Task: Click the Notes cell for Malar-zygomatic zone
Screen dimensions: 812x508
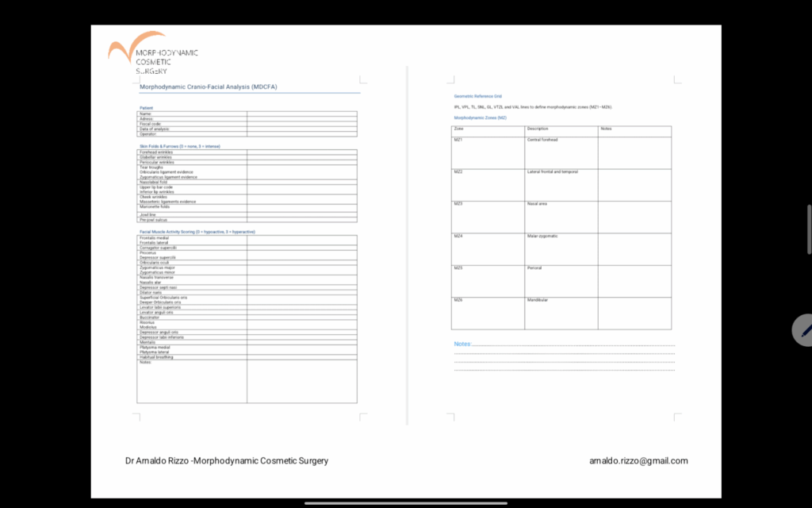Action: 634,248
